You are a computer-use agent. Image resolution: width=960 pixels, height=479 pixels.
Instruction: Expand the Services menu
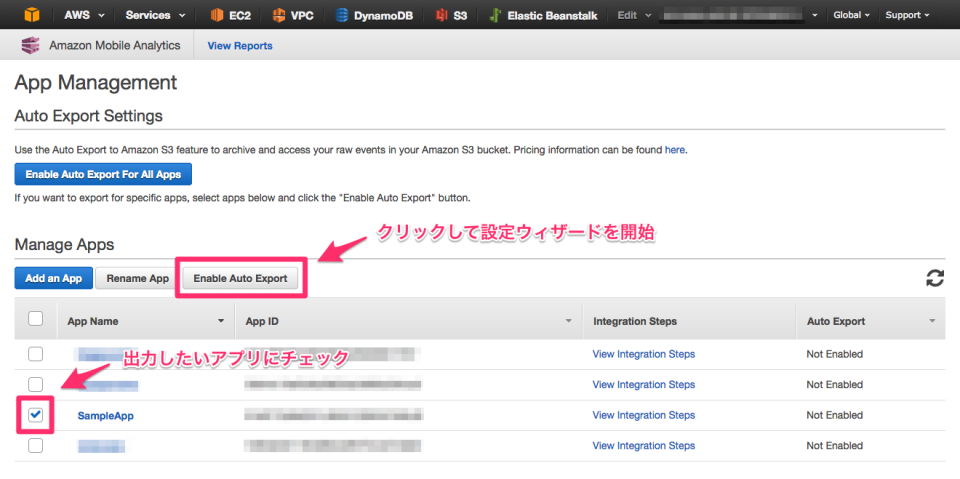[x=154, y=15]
